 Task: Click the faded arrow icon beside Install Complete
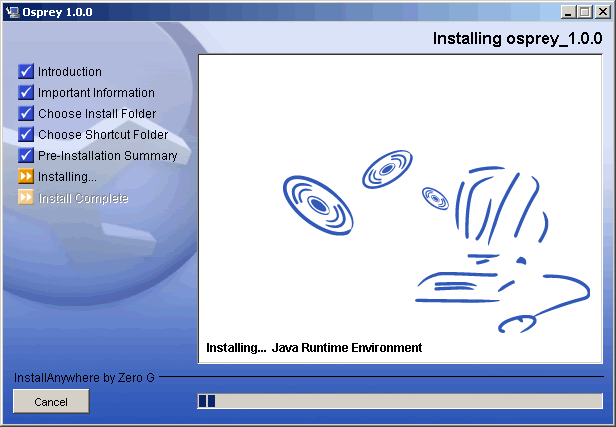coord(26,198)
